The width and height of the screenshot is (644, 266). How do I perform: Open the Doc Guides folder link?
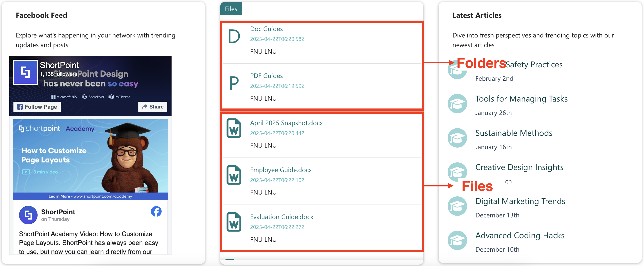266,29
